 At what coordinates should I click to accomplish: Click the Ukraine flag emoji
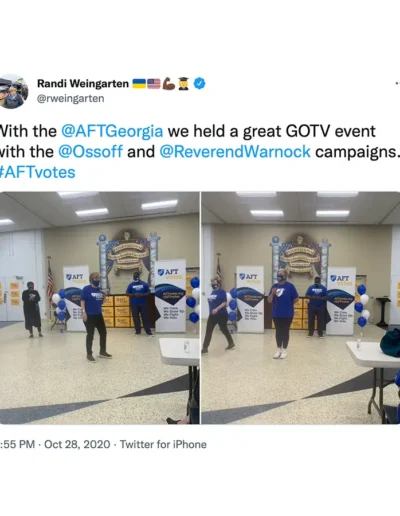(x=139, y=83)
